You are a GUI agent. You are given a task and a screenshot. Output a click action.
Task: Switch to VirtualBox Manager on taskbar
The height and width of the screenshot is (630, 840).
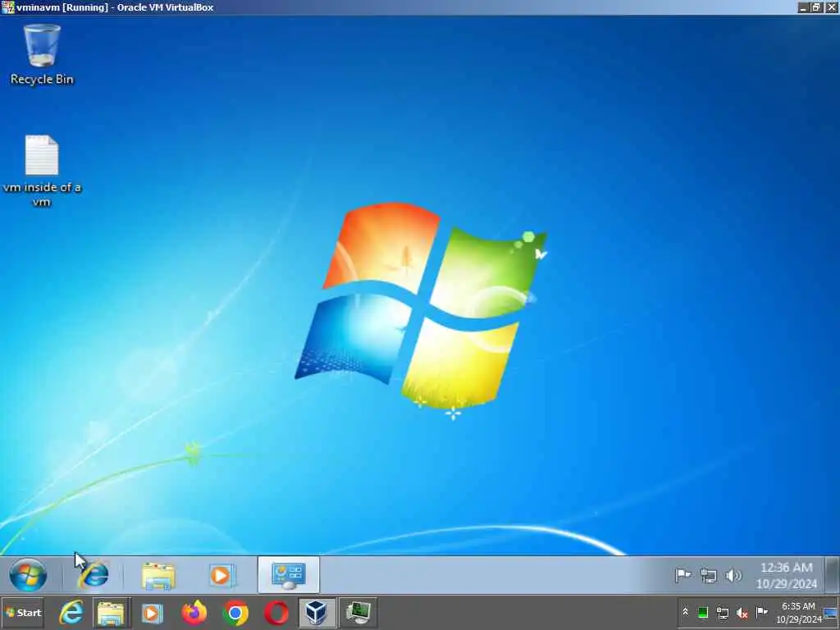[317, 613]
